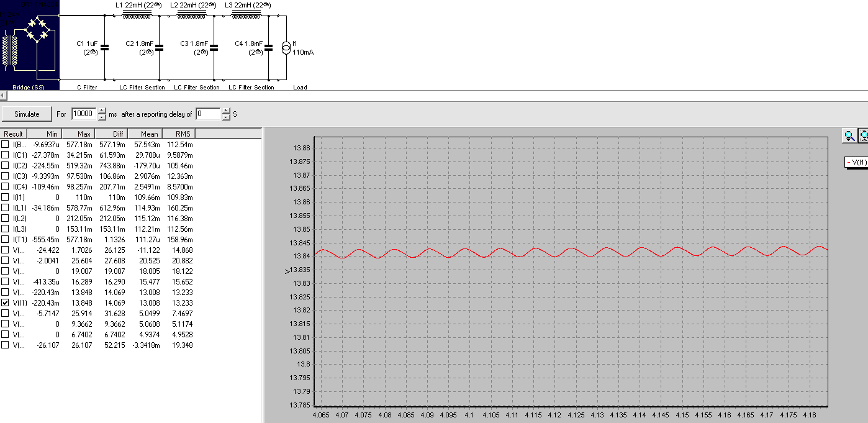Click the Max value 519.32m for I(C2)
Screen dimensions: 868x423
[x=78, y=165]
